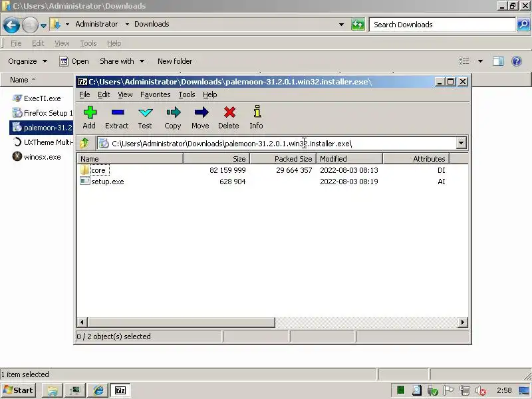Viewport: 532px width, 399px height.
Task: Click the Search Downloads field
Action: pyautogui.click(x=442, y=25)
